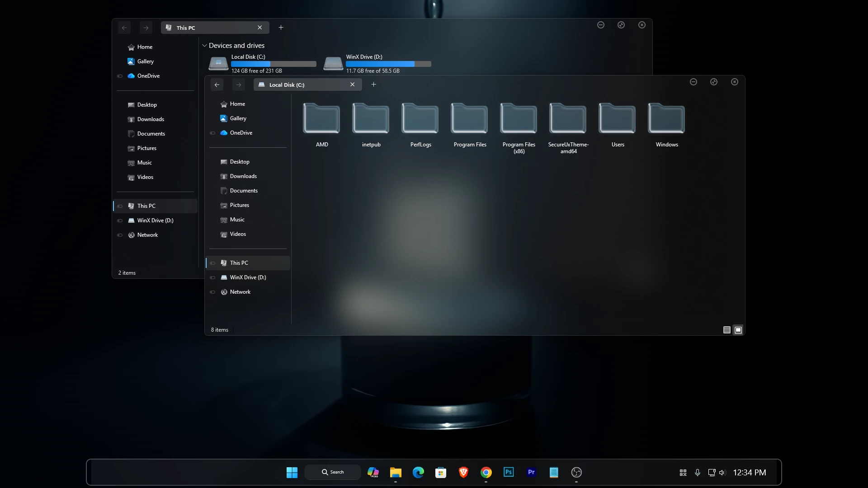The width and height of the screenshot is (868, 488).
Task: Open taskbar Search box
Action: pos(333,472)
